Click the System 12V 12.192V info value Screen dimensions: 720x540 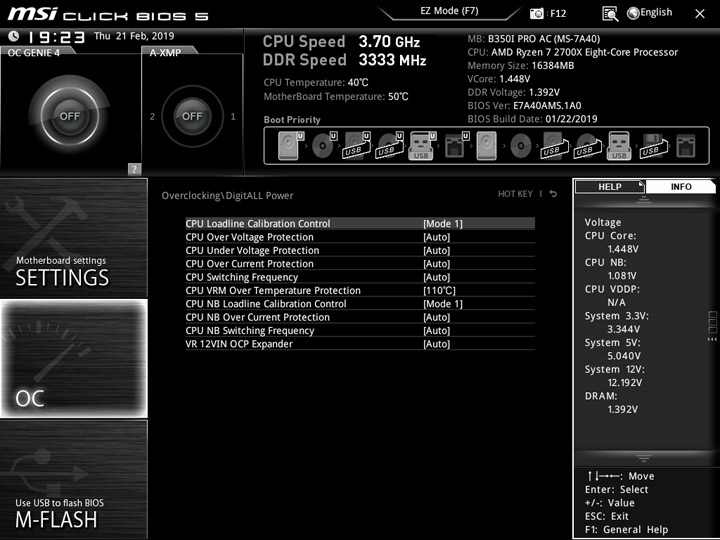point(624,382)
